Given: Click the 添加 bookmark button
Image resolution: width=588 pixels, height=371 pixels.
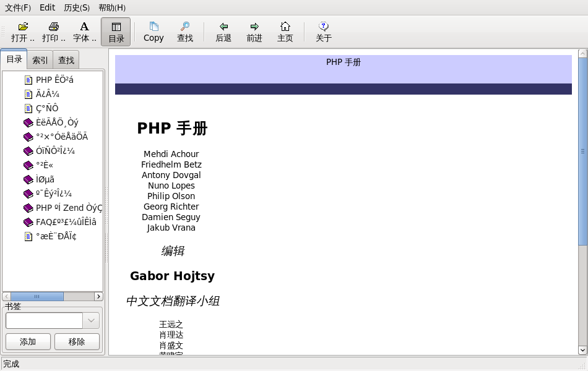Looking at the screenshot, I should tap(28, 342).
